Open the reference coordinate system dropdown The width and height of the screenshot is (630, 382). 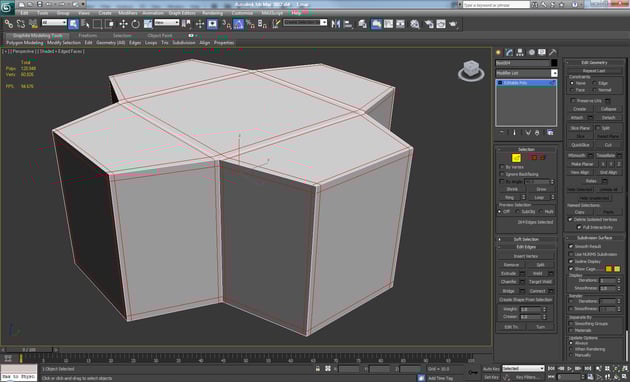166,23
